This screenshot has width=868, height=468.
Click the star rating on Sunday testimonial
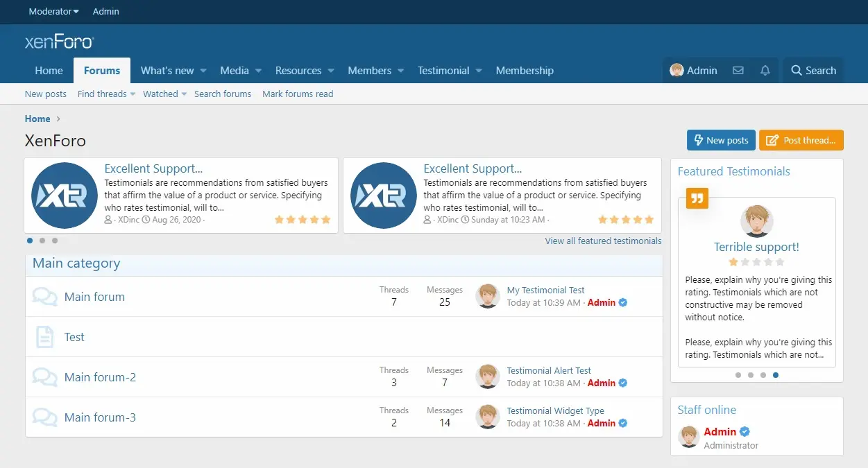(626, 220)
